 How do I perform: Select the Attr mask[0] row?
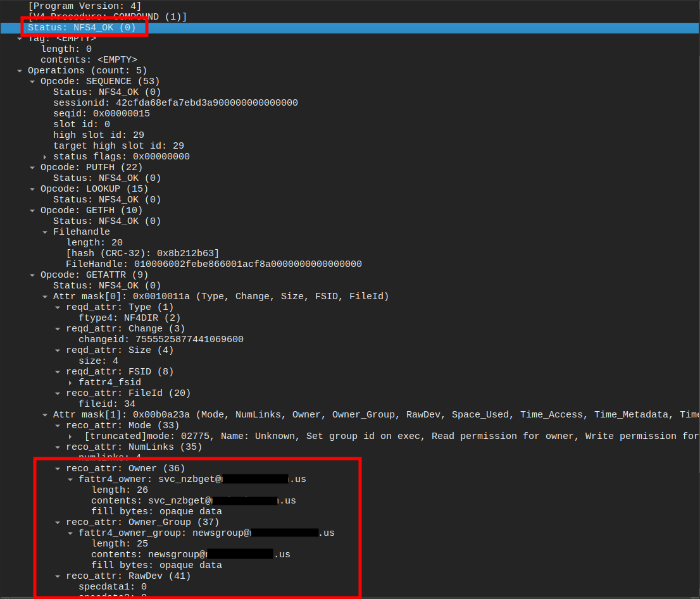[220, 297]
